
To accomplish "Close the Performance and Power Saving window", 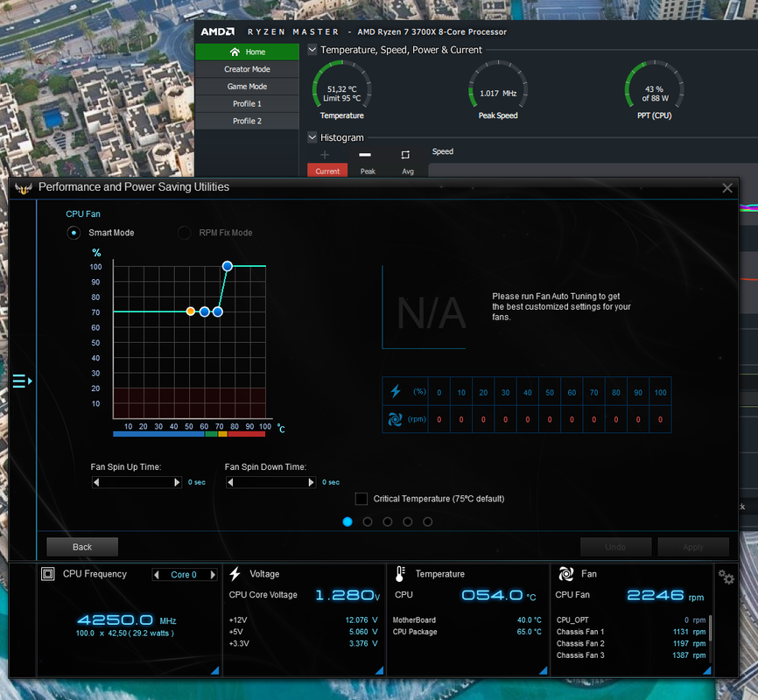I will tap(727, 188).
